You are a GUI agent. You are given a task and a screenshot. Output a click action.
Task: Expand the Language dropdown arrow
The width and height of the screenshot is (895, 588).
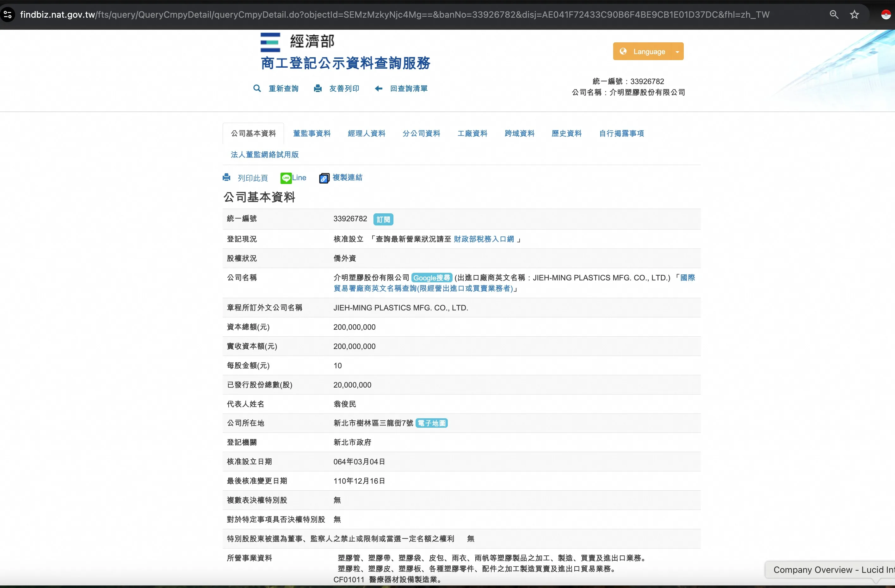click(677, 52)
